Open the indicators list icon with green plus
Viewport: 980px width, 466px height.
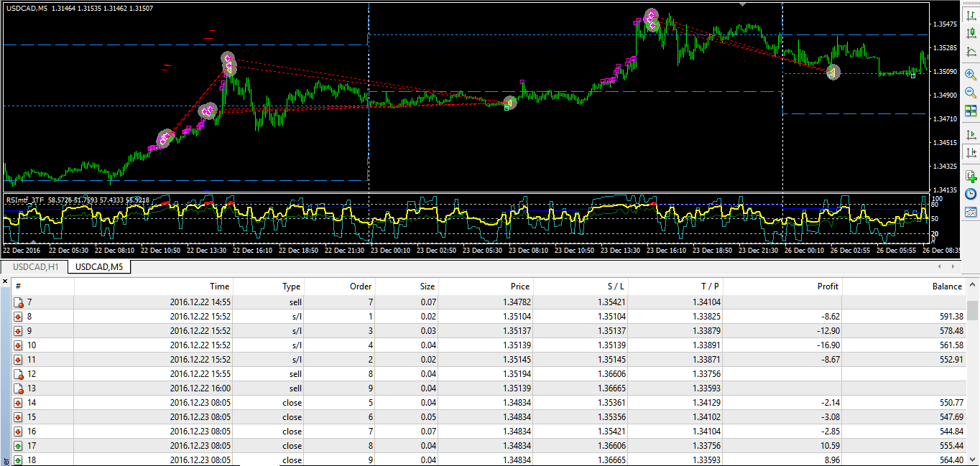pos(971,176)
